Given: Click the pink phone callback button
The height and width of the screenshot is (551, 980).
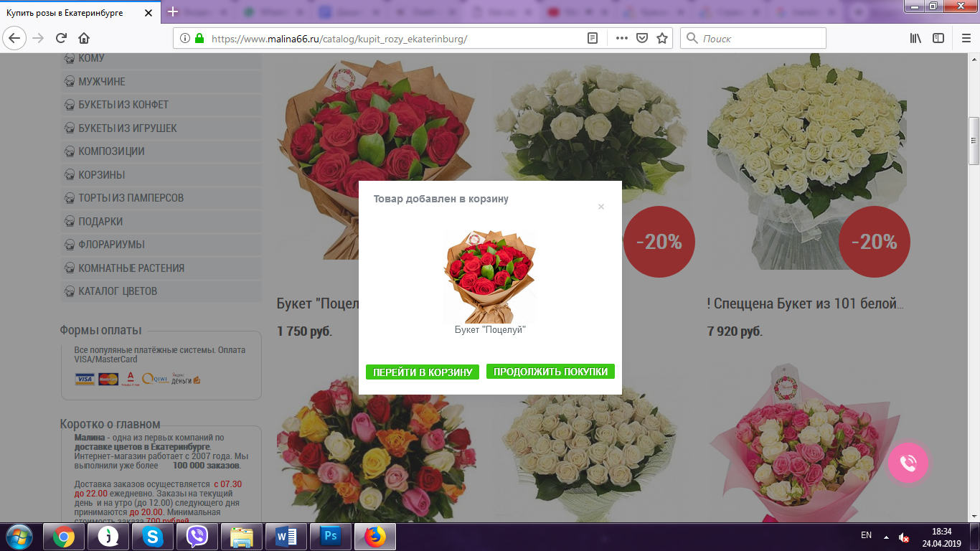Looking at the screenshot, I should [908, 463].
